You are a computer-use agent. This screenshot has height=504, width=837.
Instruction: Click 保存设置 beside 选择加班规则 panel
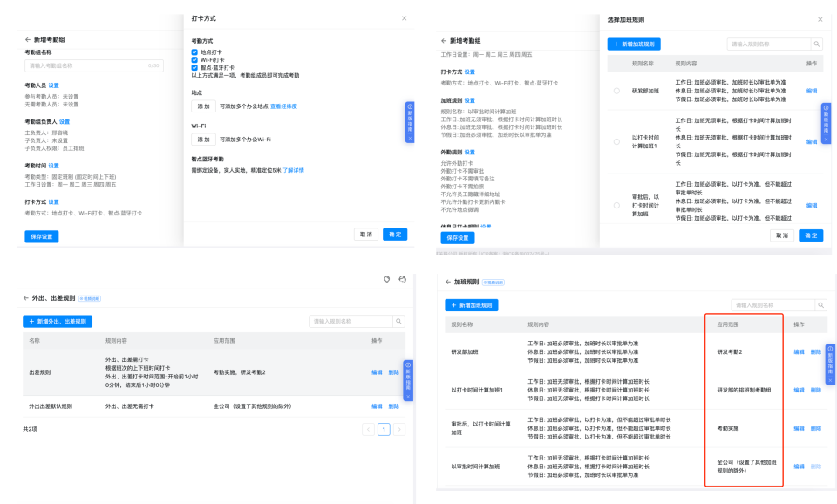click(458, 237)
